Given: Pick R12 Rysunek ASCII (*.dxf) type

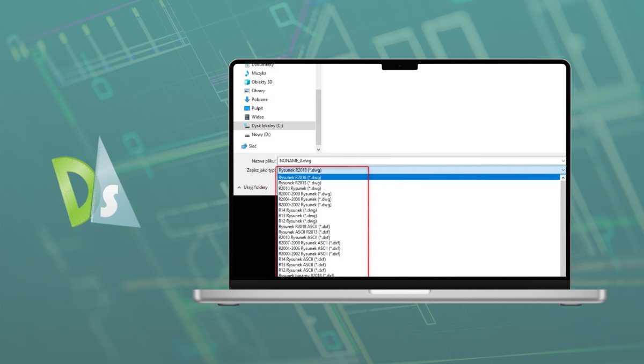Looking at the screenshot, I should pyautogui.click(x=302, y=270).
